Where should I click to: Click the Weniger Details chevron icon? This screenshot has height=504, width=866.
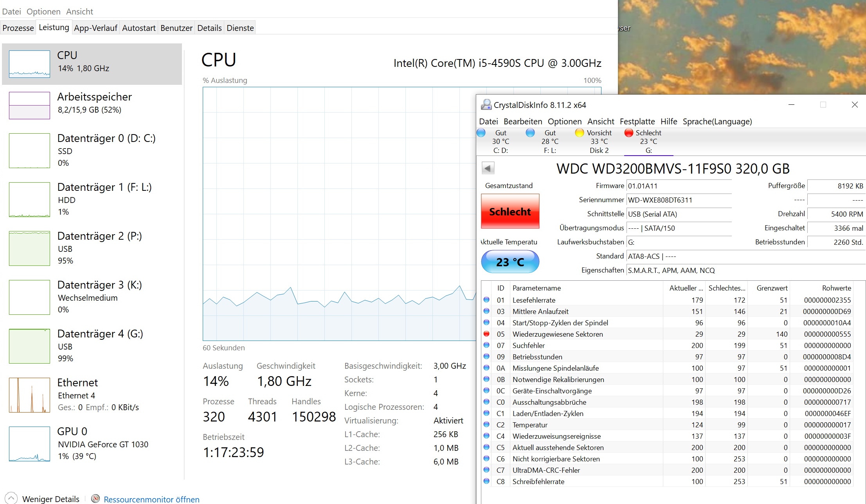11,499
